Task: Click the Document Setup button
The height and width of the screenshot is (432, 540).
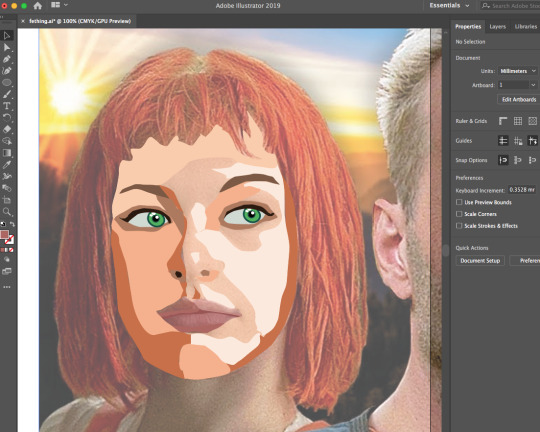Action: [x=480, y=260]
